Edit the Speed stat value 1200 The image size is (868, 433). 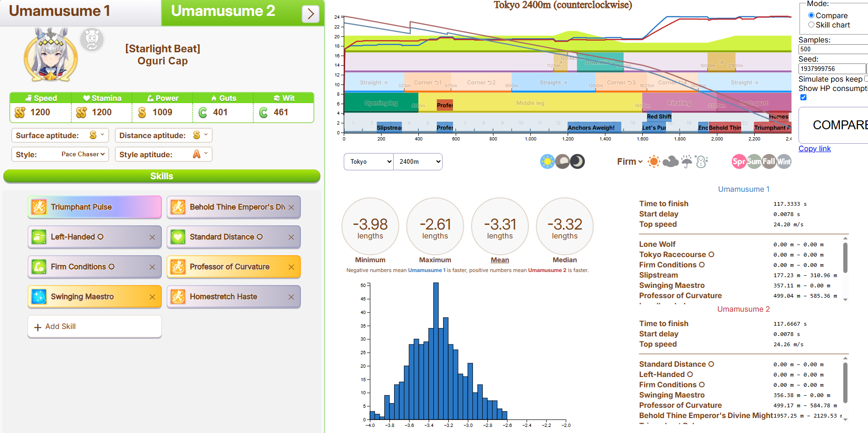click(41, 112)
